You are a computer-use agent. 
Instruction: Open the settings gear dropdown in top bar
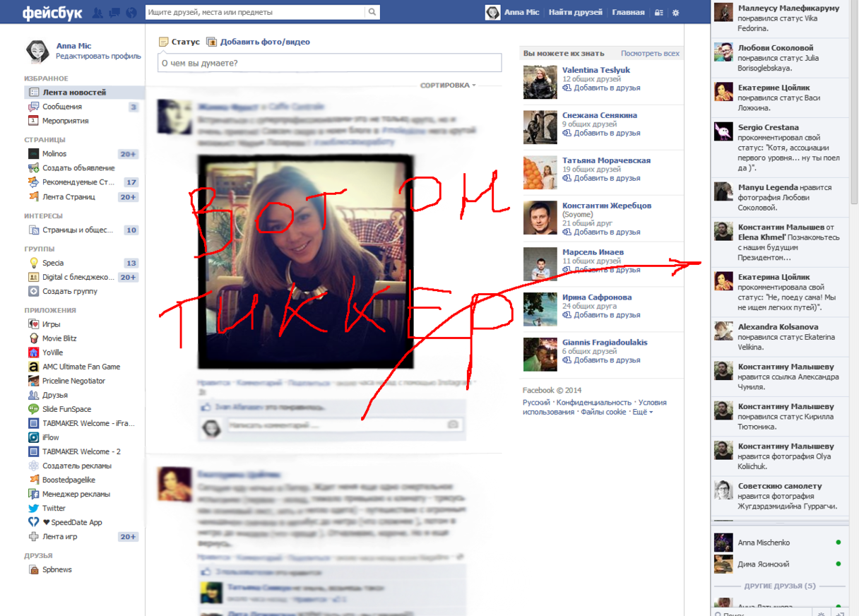coord(676,13)
